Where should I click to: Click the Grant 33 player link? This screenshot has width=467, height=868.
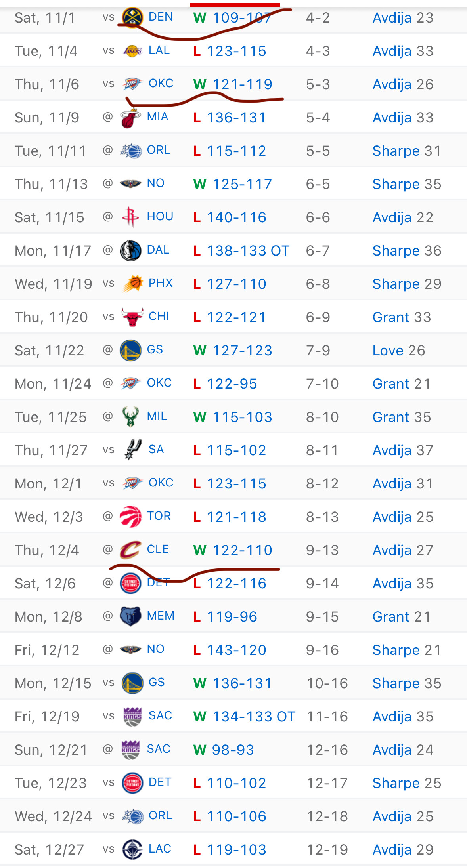pos(401,317)
